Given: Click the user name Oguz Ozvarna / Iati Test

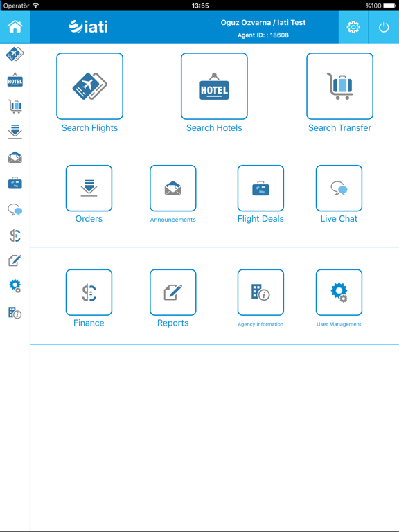Looking at the screenshot, I should [263, 22].
